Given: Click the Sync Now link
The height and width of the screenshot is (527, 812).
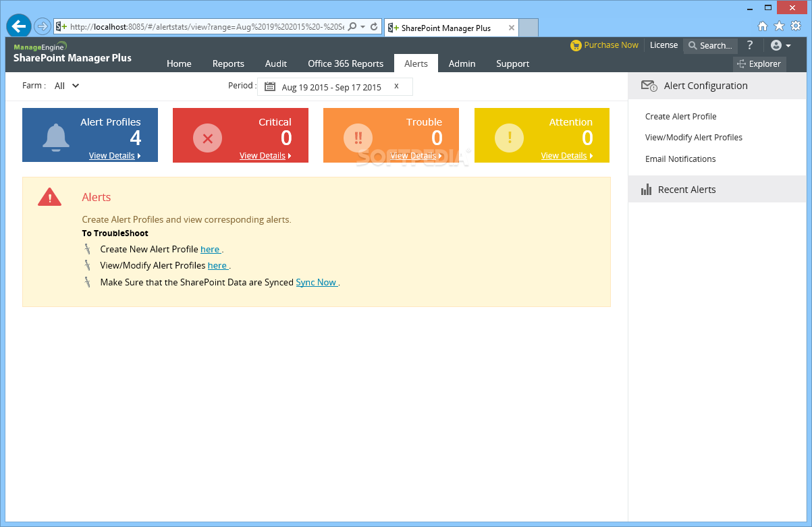Looking at the screenshot, I should [x=317, y=283].
